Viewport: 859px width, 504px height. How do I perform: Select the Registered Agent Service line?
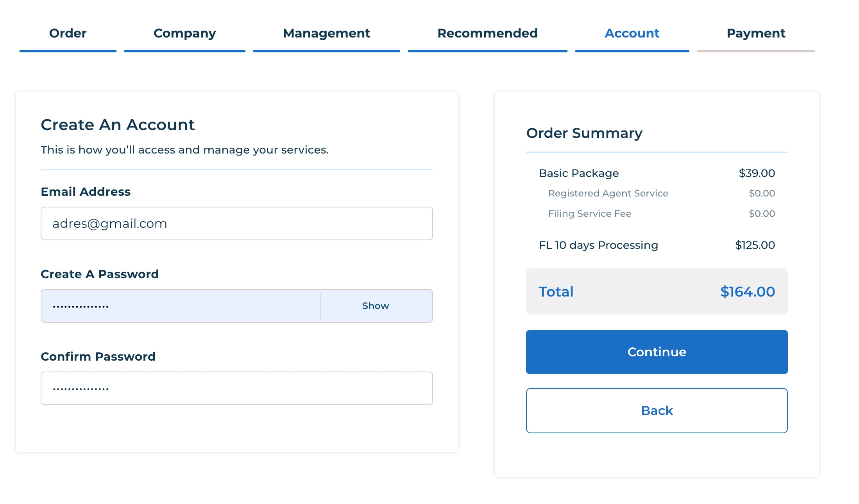pos(608,193)
